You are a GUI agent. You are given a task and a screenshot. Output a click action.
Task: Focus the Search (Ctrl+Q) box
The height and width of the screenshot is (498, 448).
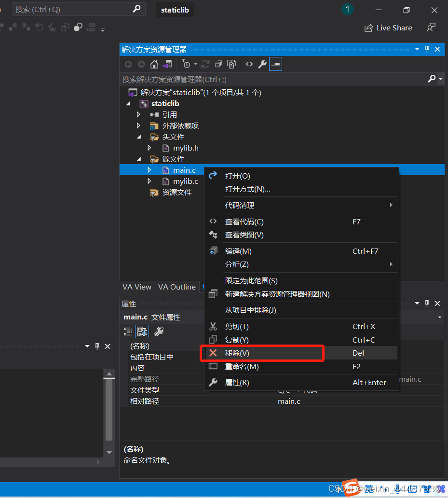pyautogui.click(x=79, y=10)
